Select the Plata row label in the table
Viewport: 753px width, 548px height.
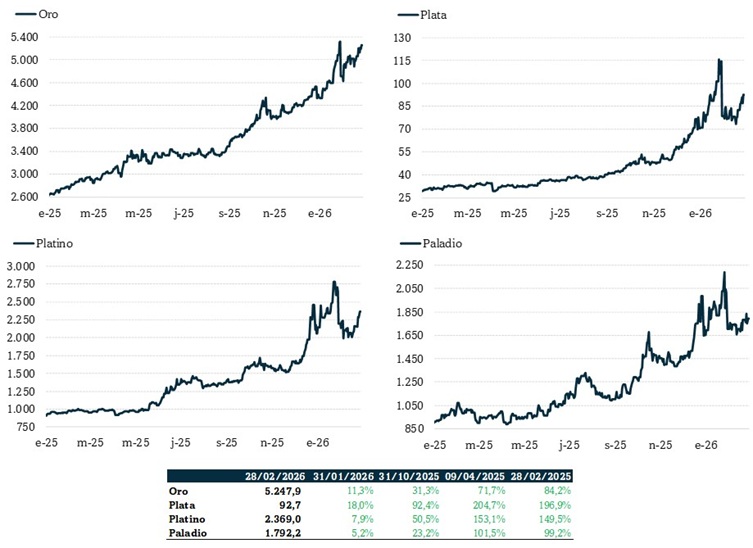[183, 504]
